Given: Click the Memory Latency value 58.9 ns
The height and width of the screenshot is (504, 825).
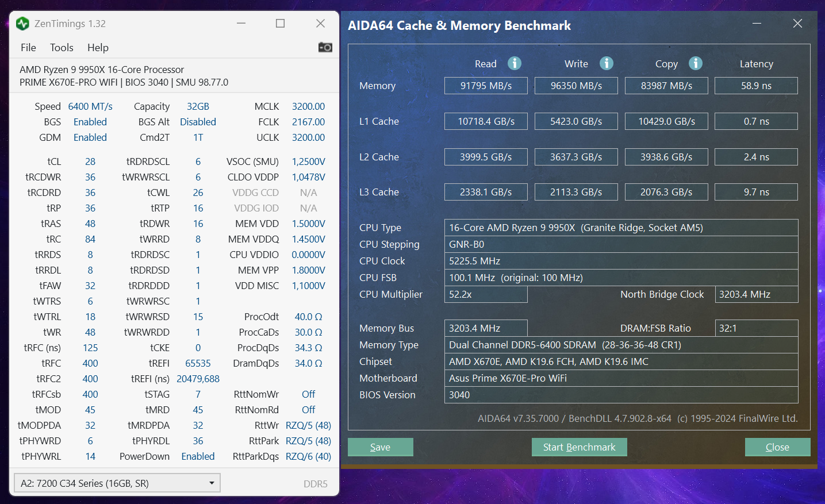Looking at the screenshot, I should click(x=756, y=86).
